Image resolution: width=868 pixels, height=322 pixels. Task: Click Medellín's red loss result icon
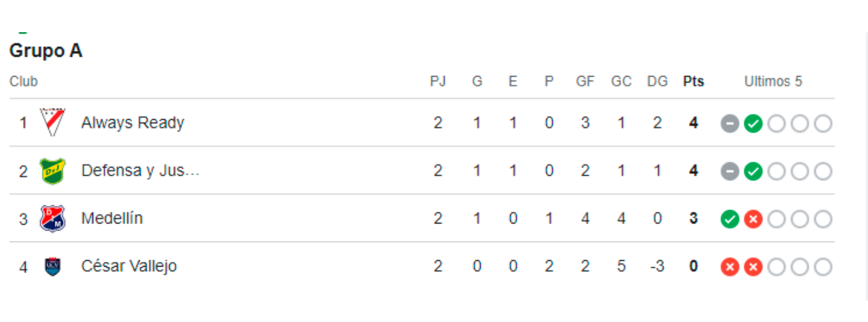pyautogui.click(x=753, y=219)
